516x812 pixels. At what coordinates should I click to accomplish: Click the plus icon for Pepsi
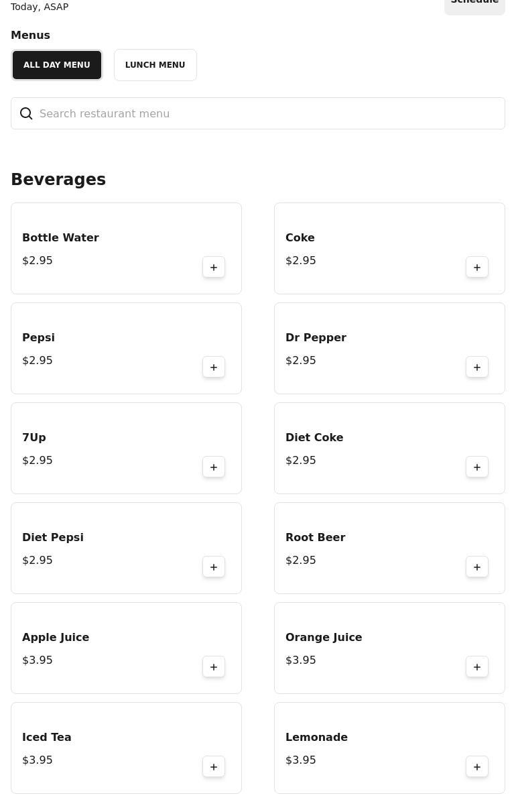click(214, 367)
